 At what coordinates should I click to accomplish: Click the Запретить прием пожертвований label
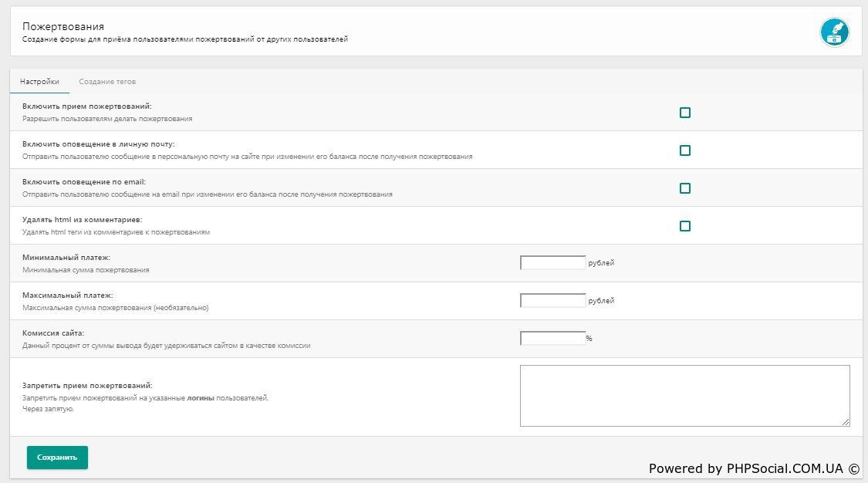87,385
